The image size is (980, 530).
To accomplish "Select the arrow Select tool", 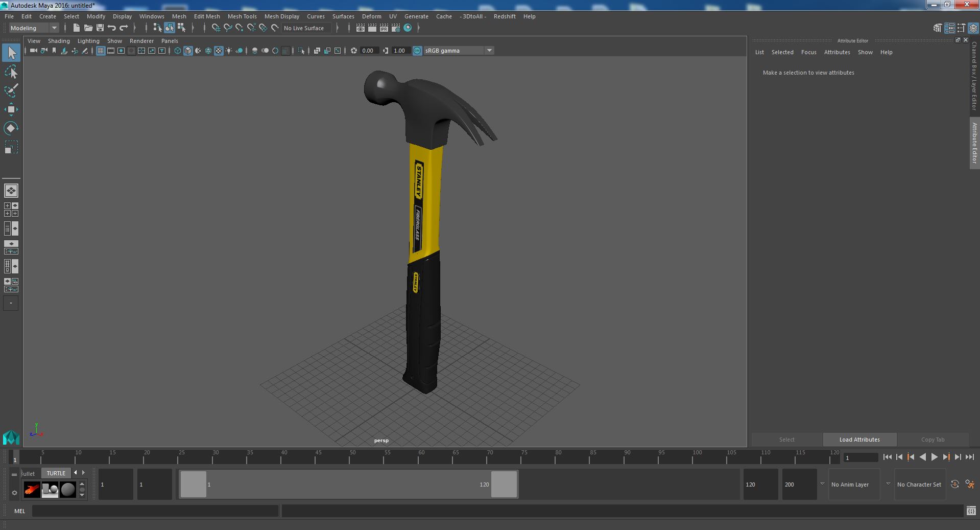I will pyautogui.click(x=11, y=53).
